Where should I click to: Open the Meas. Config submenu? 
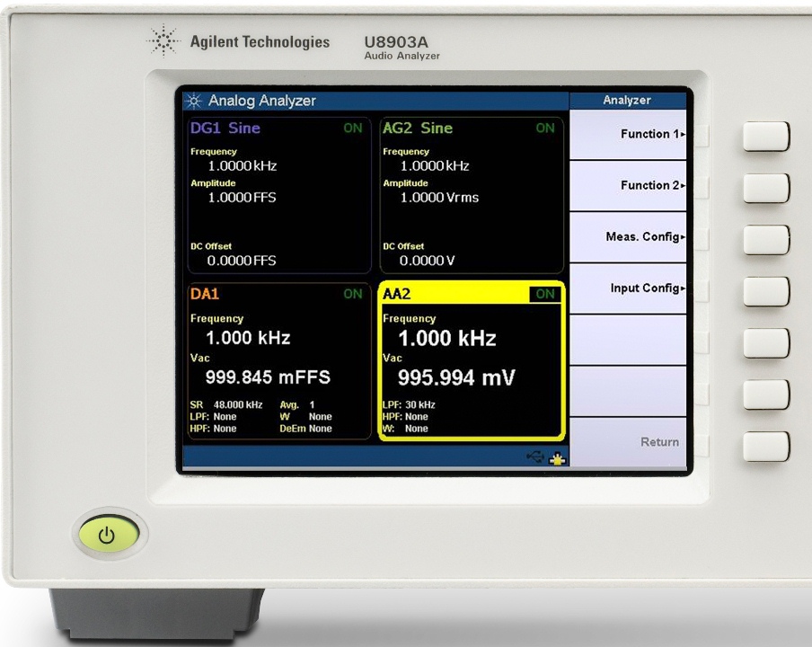(628, 237)
